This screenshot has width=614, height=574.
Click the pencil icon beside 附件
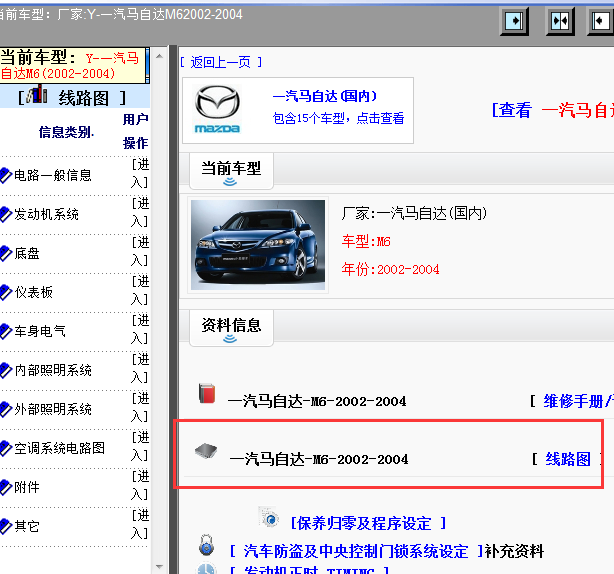pos(6,487)
